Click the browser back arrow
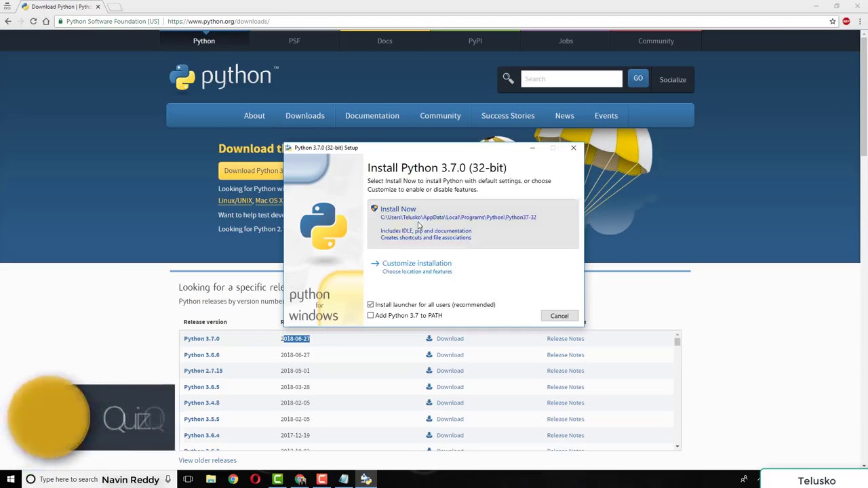The width and height of the screenshot is (868, 488). pos(8,21)
